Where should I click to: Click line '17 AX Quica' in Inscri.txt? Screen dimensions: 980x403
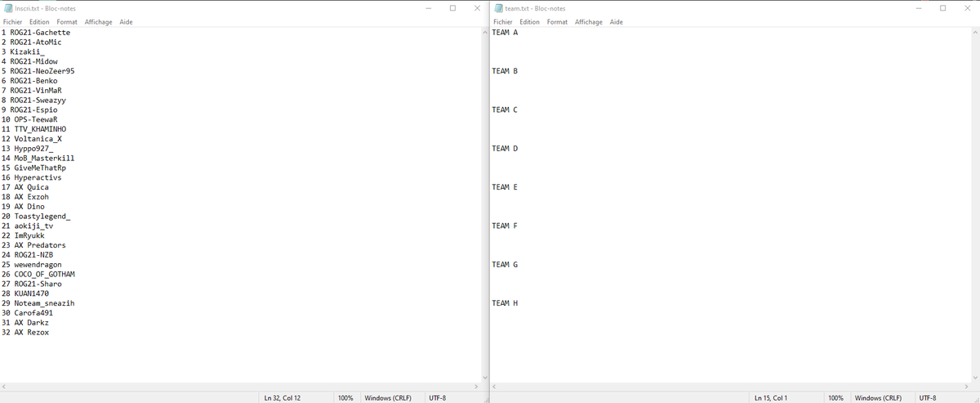[x=25, y=187]
